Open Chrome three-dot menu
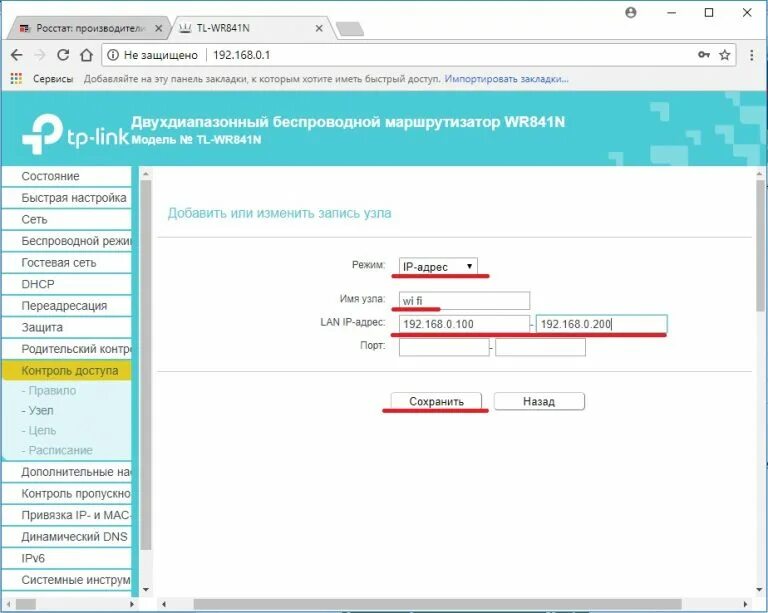Viewport: 768px width, 613px height. coord(751,55)
